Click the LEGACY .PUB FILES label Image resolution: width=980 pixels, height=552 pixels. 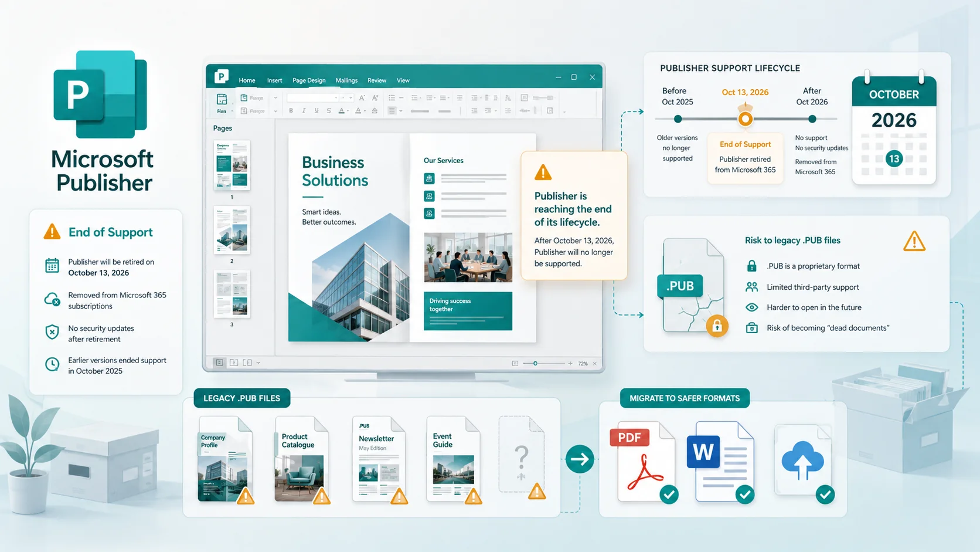[241, 398]
